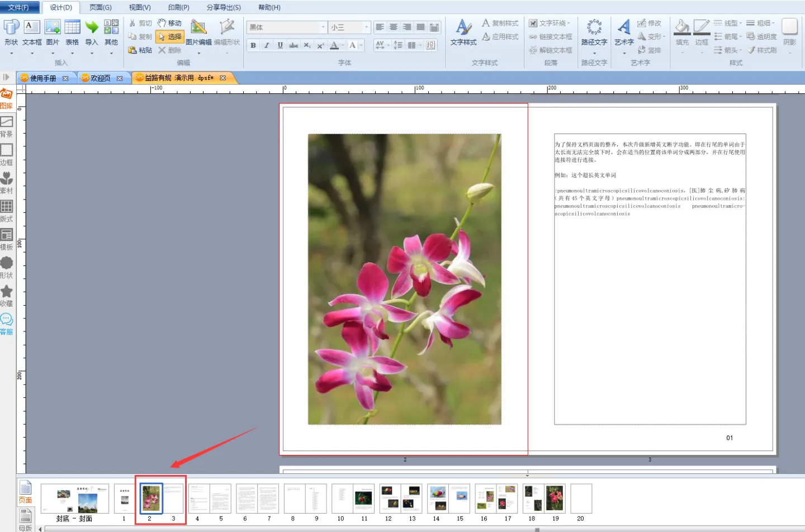Click the 收藏 favorites star icon
Screen dimensions: 805x532
[x=7, y=294]
